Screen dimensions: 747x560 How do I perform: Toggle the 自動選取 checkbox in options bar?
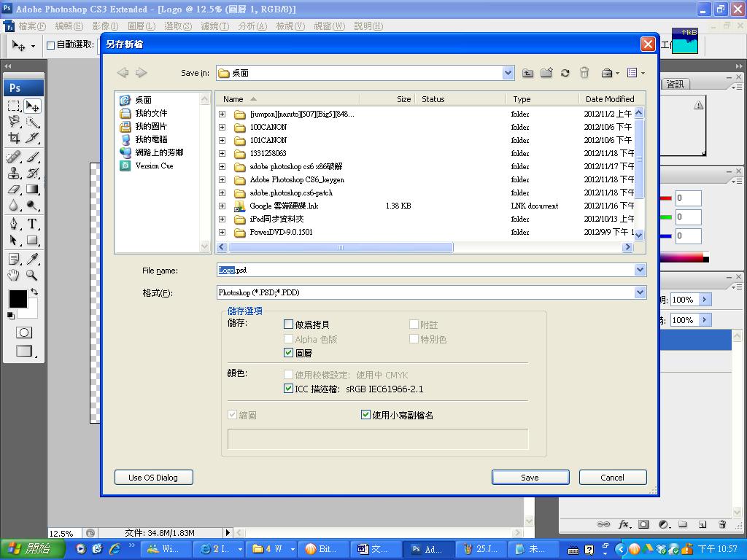pos(50,45)
